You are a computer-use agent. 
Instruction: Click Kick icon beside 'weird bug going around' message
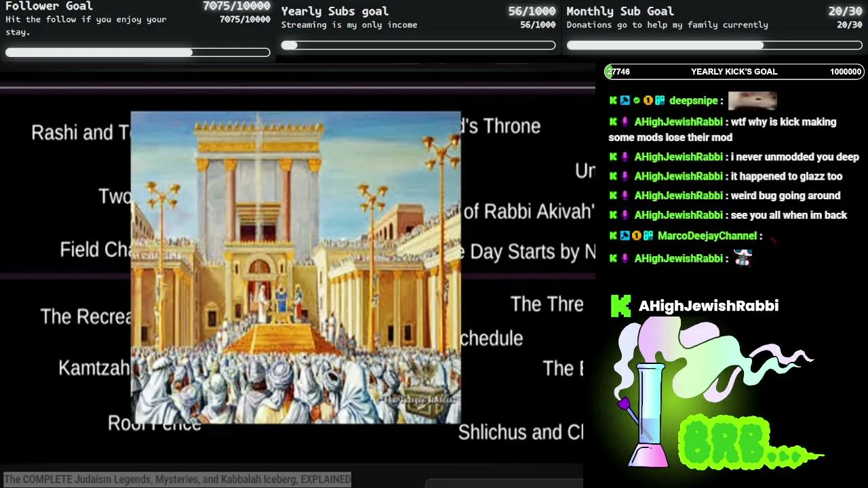click(613, 196)
